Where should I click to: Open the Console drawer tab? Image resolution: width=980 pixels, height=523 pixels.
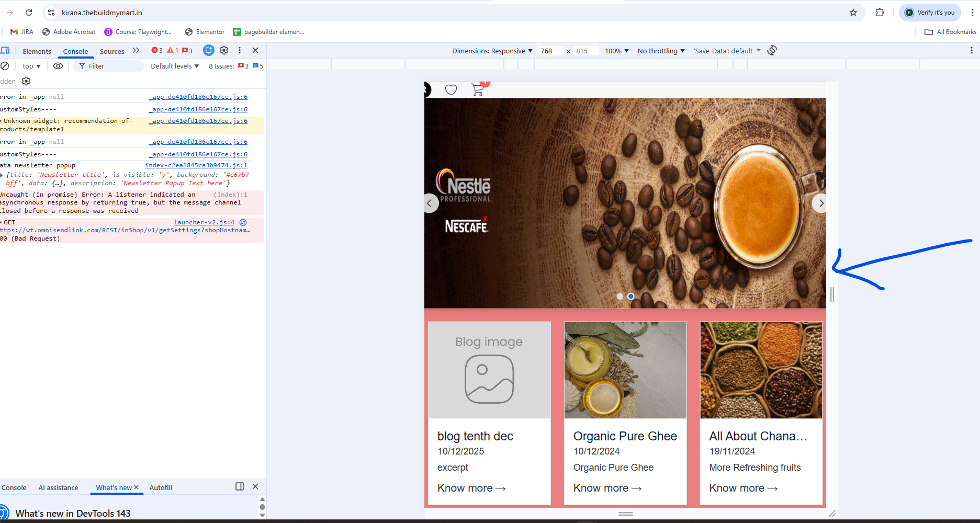point(14,487)
